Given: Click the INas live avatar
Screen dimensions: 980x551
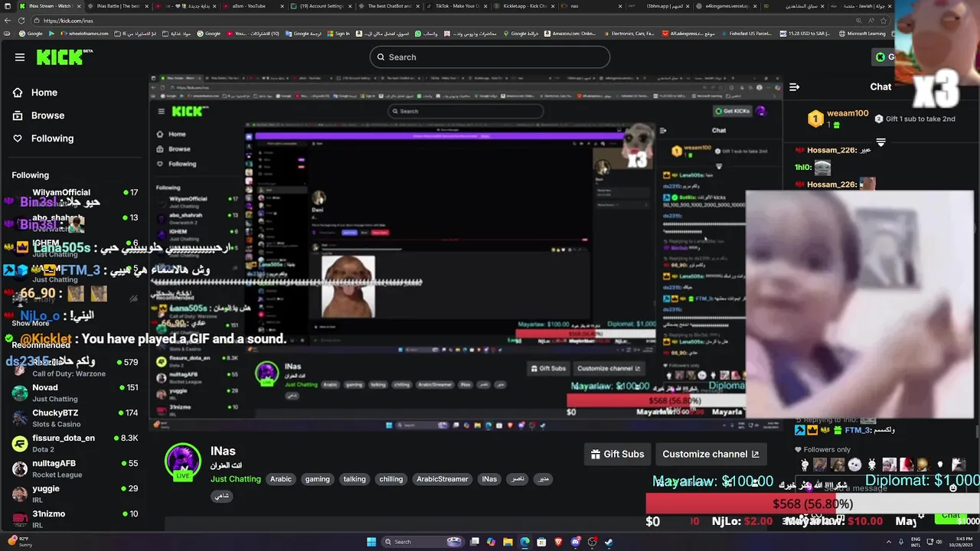Looking at the screenshot, I should tap(183, 461).
